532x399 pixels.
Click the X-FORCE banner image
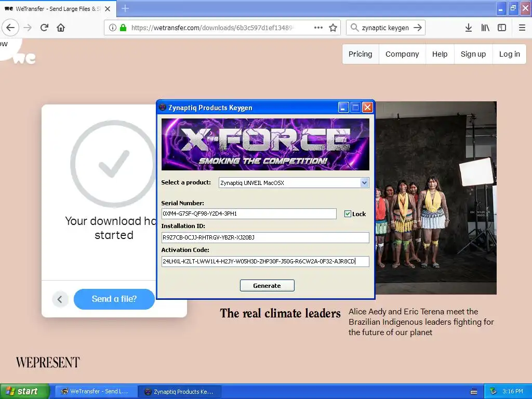click(x=265, y=144)
